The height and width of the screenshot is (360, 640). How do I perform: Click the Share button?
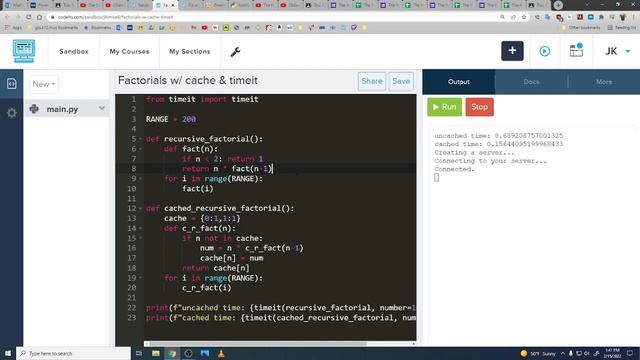pyautogui.click(x=372, y=81)
